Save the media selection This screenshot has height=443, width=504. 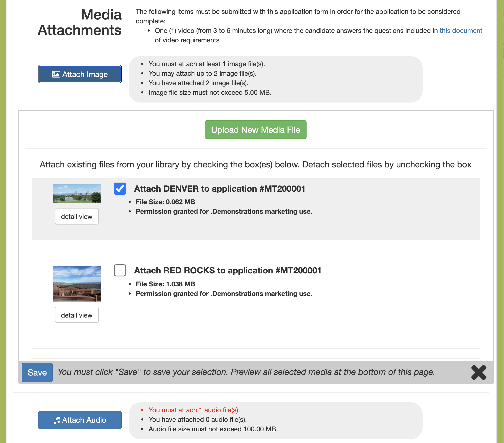tap(37, 372)
